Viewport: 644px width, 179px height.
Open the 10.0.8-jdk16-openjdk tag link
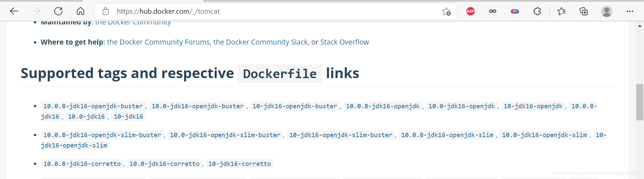pyautogui.click(x=383, y=106)
